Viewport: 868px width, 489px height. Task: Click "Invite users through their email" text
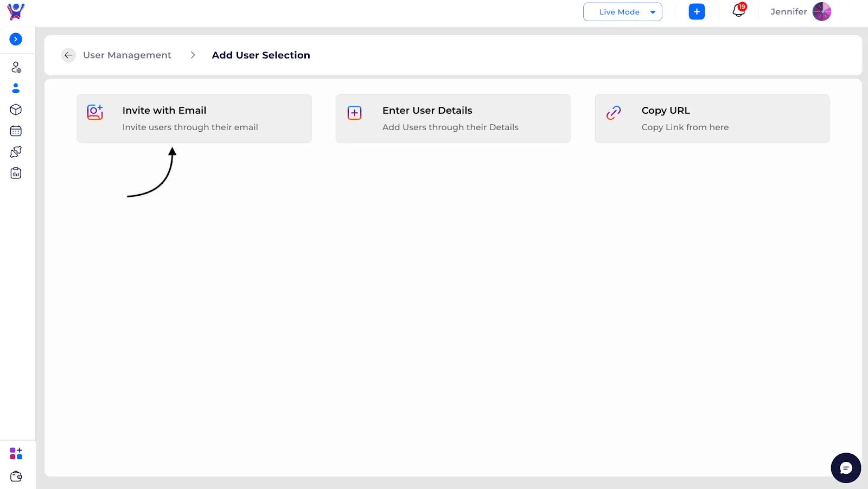pyautogui.click(x=190, y=127)
